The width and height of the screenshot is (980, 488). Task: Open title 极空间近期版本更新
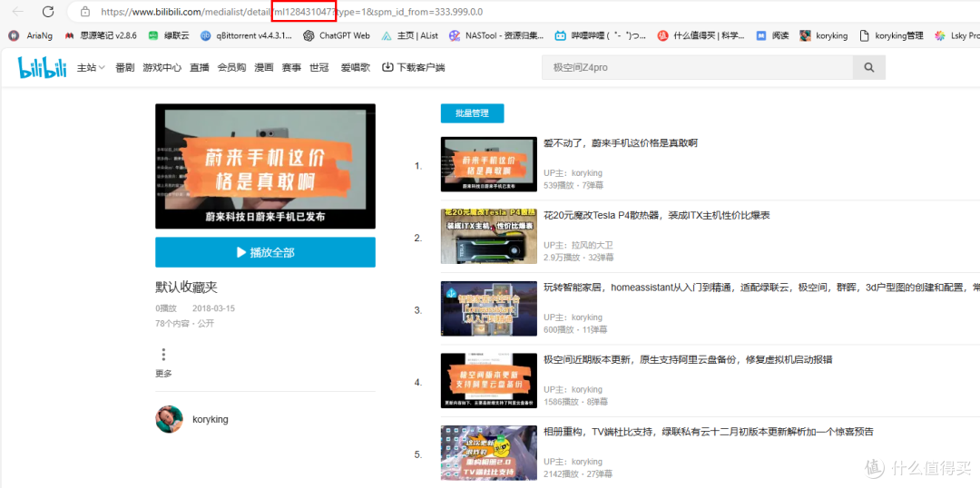pos(688,360)
